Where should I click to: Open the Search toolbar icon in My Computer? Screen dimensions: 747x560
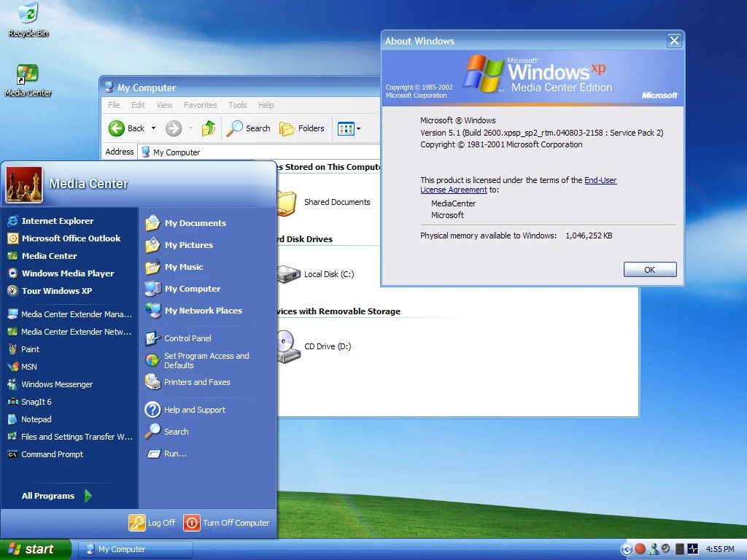(248, 128)
